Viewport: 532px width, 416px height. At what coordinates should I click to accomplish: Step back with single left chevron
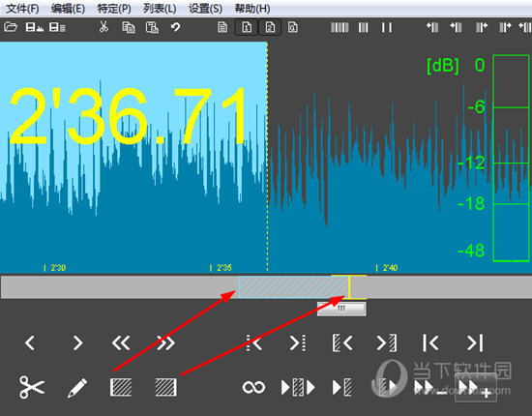[30, 342]
